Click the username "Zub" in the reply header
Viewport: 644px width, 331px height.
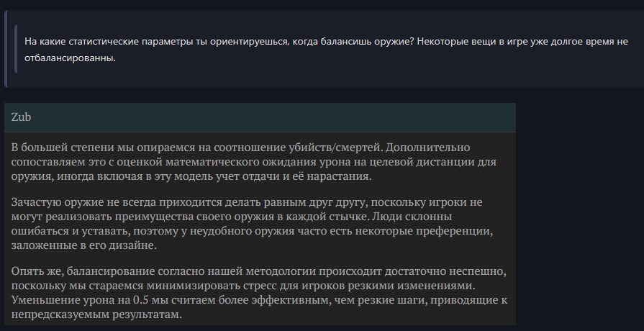21,117
